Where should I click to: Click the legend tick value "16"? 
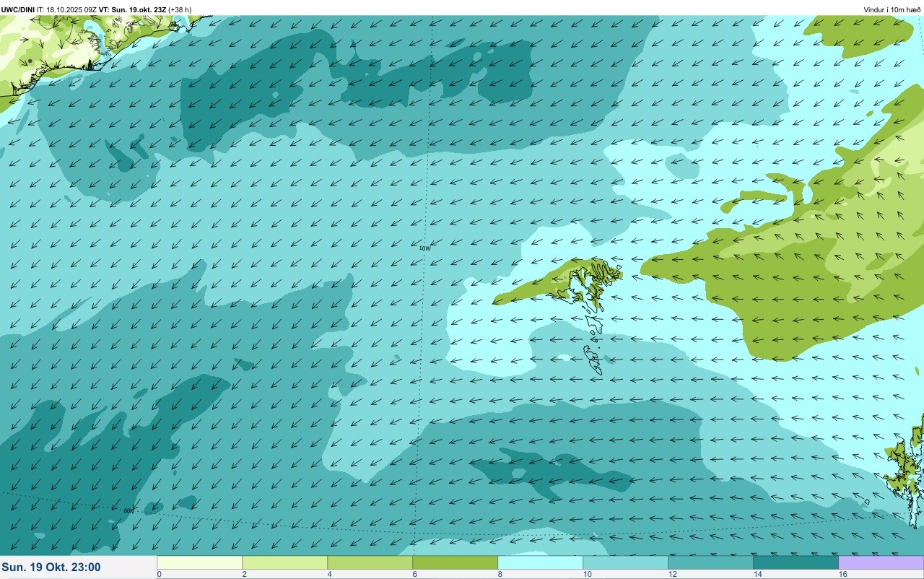[842, 574]
